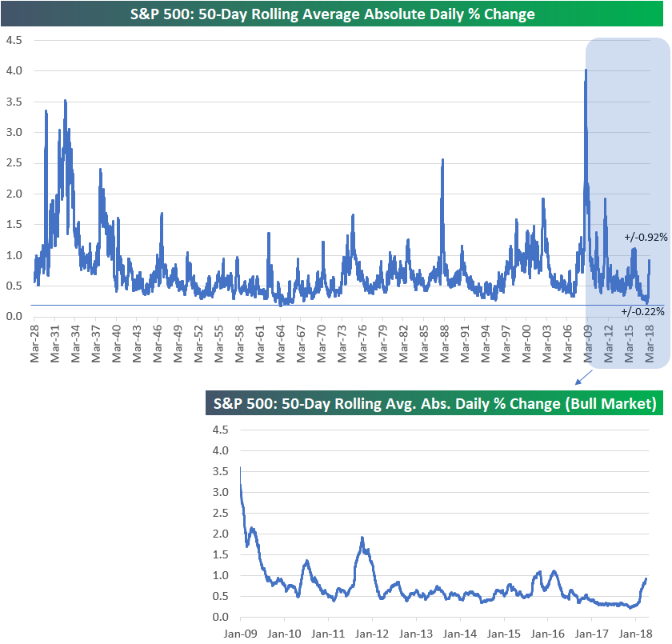Click the "Jan-13" label in bottom chart
Screen dimensions: 672x644
pos(416,634)
